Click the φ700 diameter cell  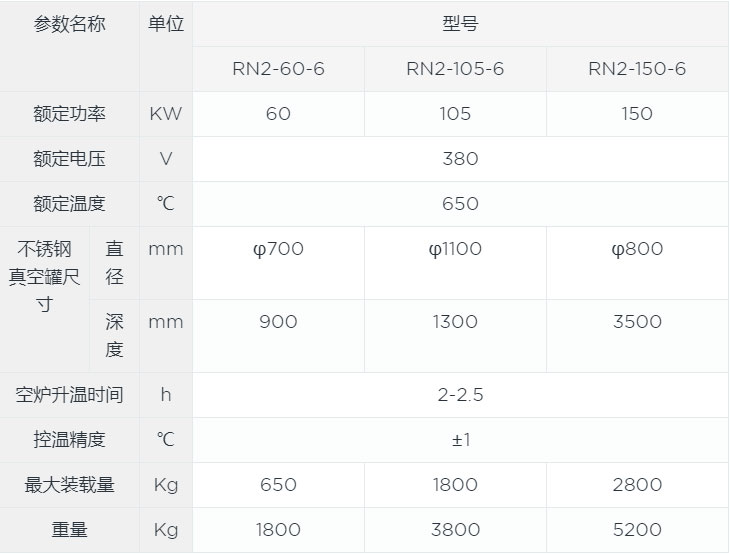(x=278, y=249)
